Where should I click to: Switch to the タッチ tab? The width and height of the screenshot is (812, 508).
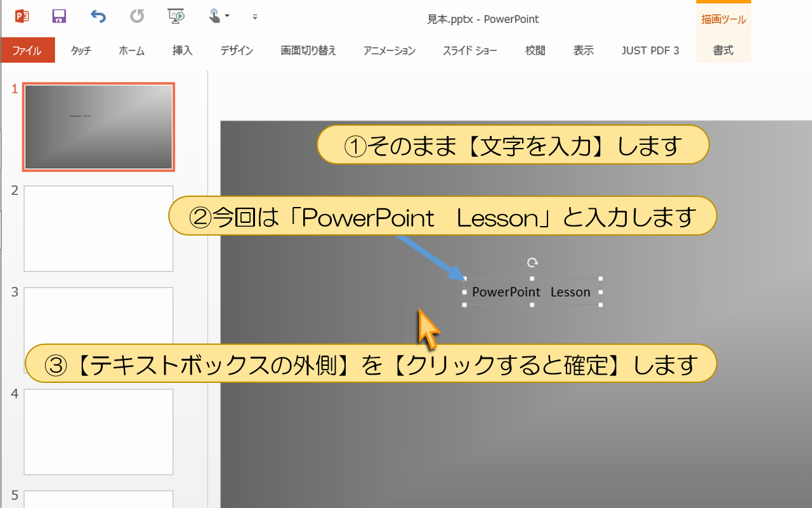tap(81, 51)
